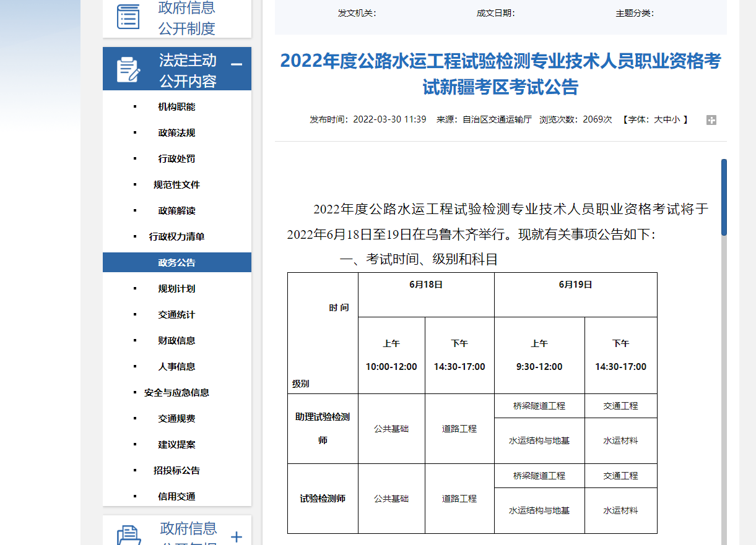This screenshot has width=756, height=545.
Task: Expand the bottom 政府信息 section with plus sign
Action: pos(237,537)
